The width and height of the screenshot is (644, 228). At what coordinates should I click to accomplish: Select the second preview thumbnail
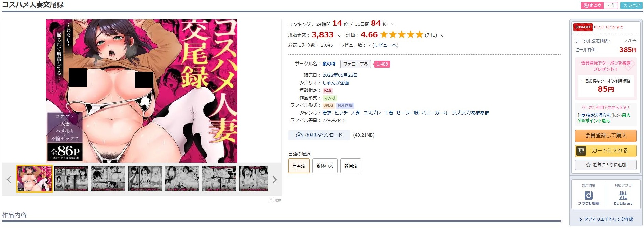coord(71,179)
